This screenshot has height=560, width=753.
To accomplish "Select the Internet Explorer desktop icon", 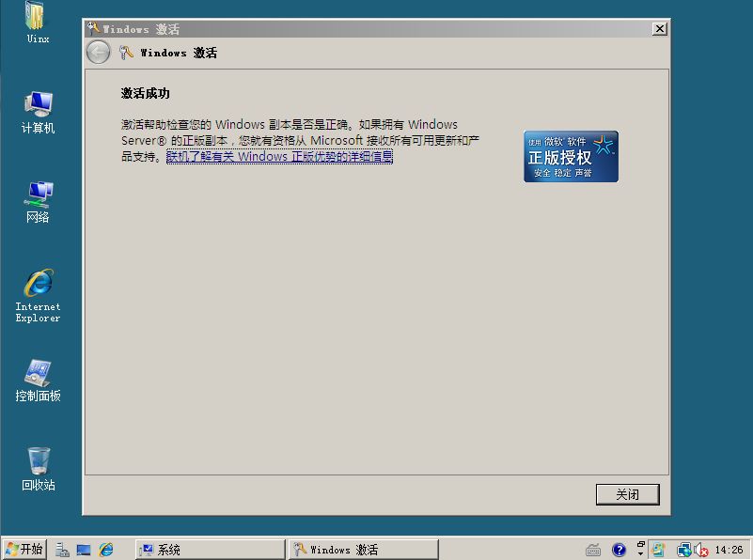I will [x=38, y=296].
